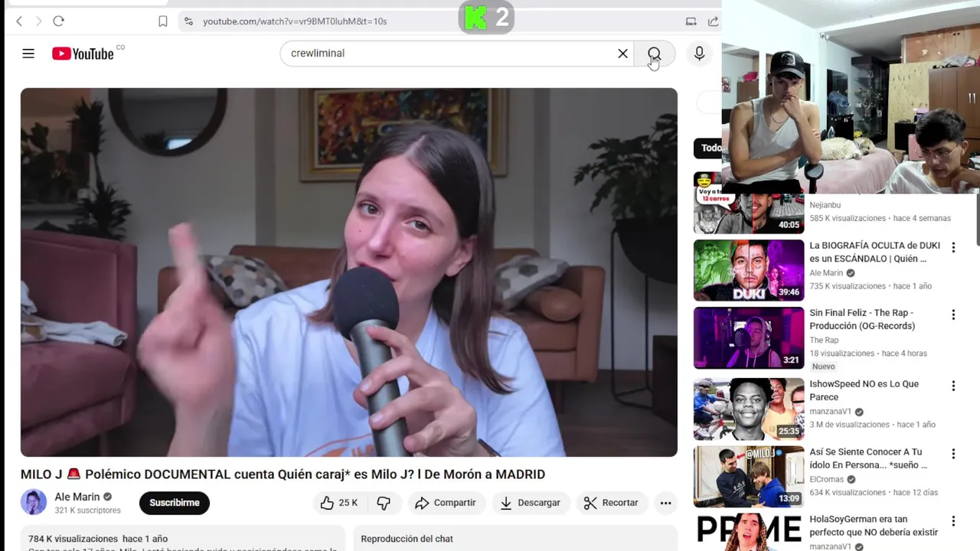Screen dimensions: 980x551
Task: Share page via browser share icon
Action: tap(714, 21)
